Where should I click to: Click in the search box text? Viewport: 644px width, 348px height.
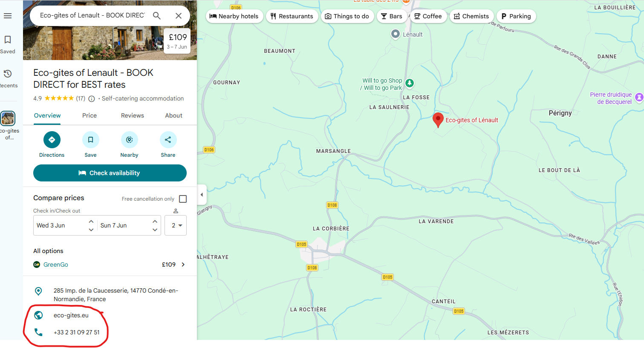(x=92, y=15)
